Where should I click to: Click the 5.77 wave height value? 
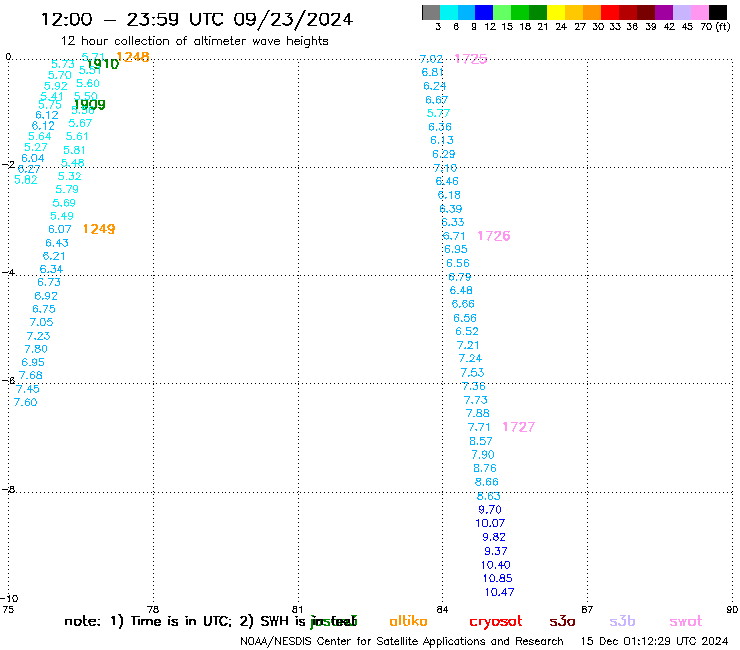point(438,113)
